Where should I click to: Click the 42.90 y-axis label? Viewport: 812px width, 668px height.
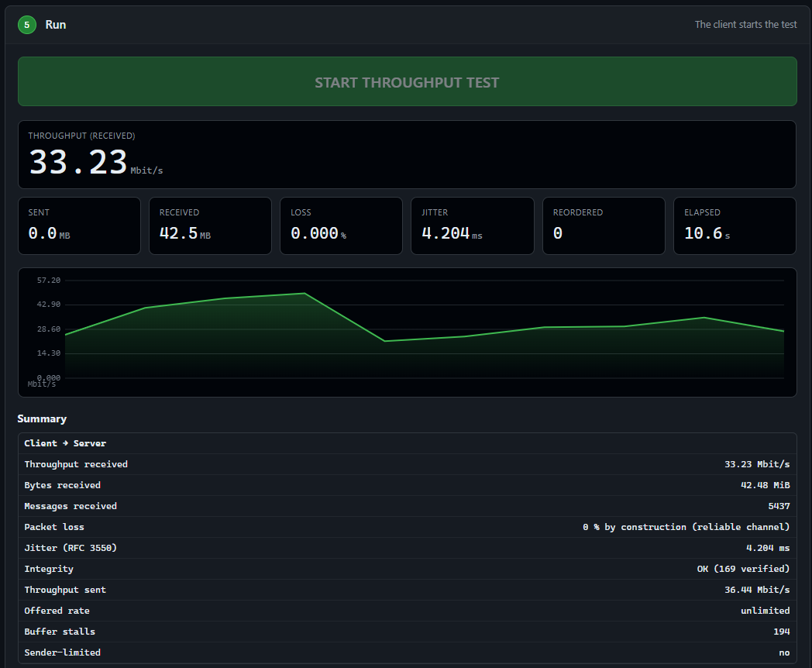(x=49, y=305)
